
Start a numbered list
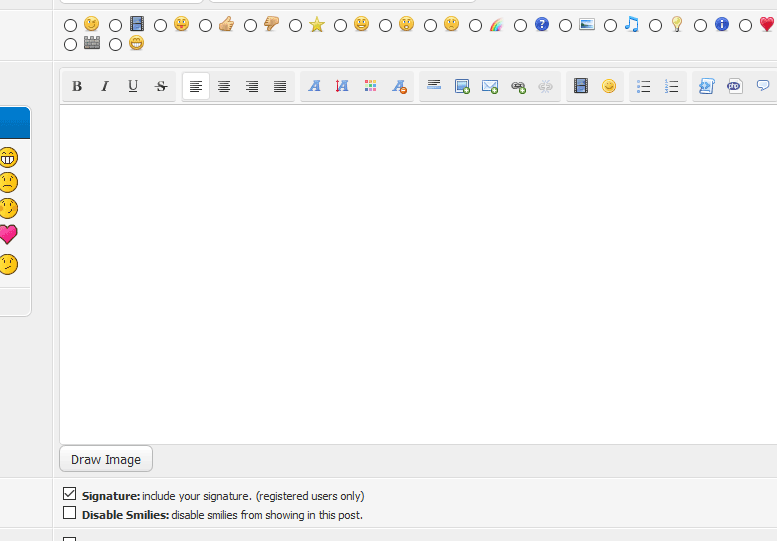pos(672,87)
